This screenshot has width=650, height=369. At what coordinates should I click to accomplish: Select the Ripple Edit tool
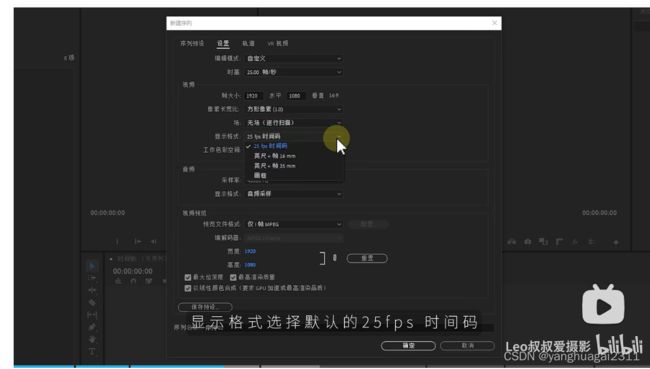tap(92, 290)
